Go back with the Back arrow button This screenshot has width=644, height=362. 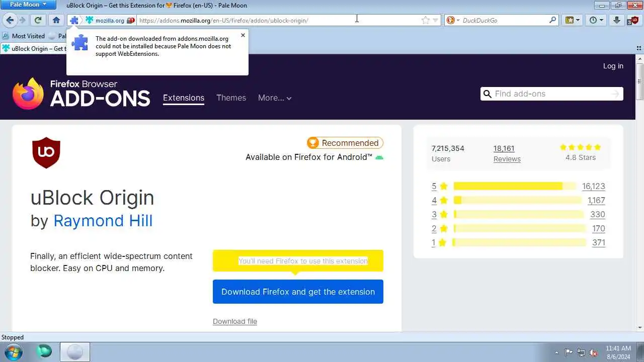click(10, 20)
